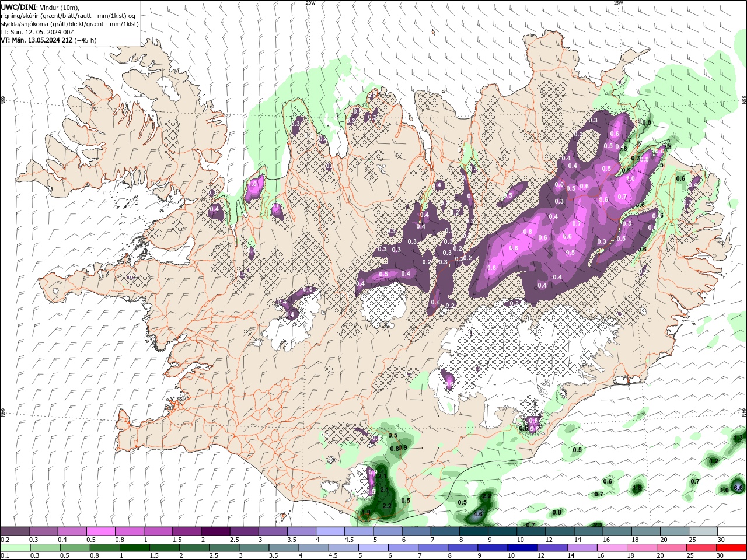Select the light blue snow swatch between 4 and 4.5
Screen dimensions: 747x560
pos(330,531)
